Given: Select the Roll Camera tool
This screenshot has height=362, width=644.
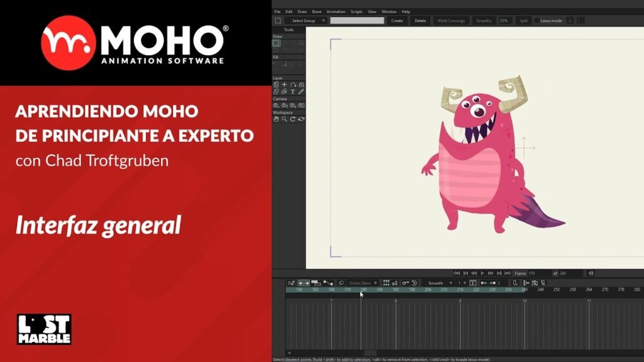Looking at the screenshot, I should click(x=293, y=106).
